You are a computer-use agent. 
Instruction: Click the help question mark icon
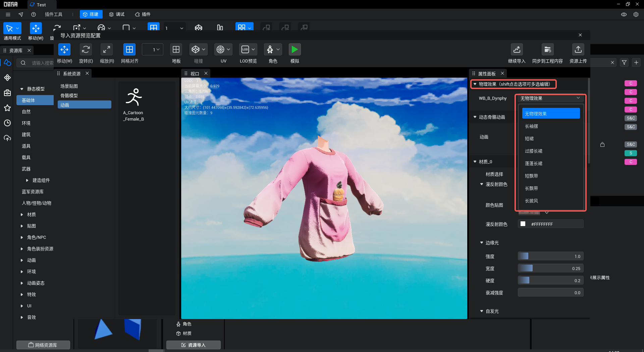coord(34,14)
